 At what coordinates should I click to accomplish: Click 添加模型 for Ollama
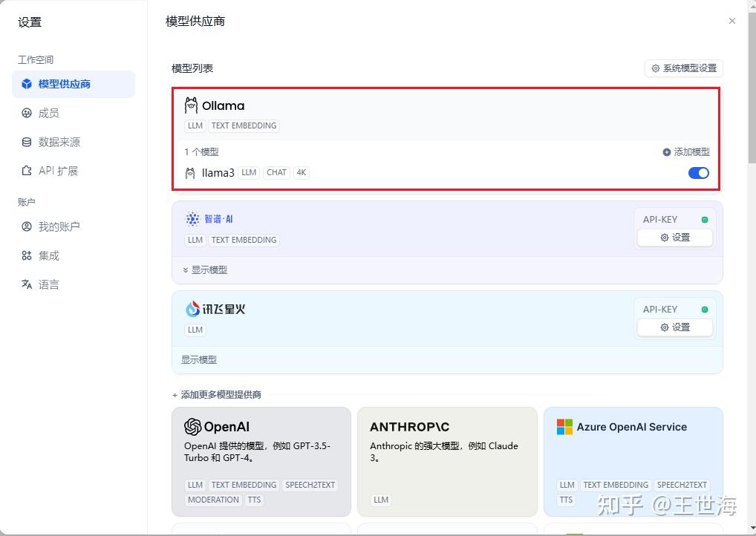point(685,151)
